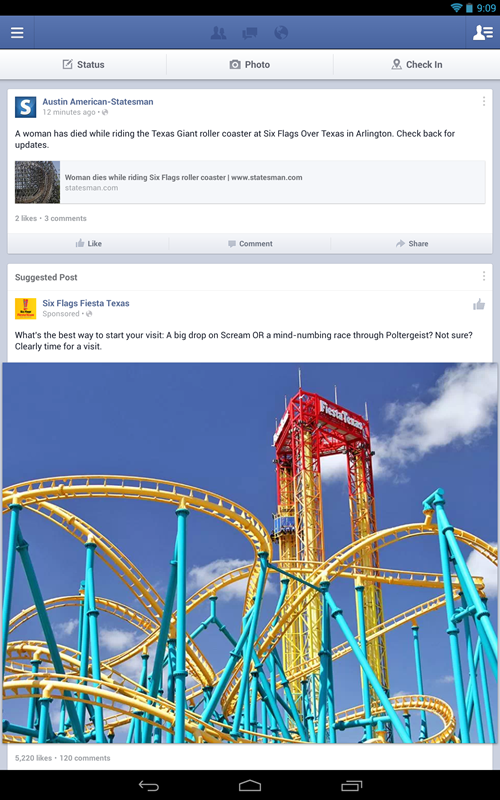View the 3 comments on Statesman post
The width and height of the screenshot is (500, 800).
[x=65, y=218]
